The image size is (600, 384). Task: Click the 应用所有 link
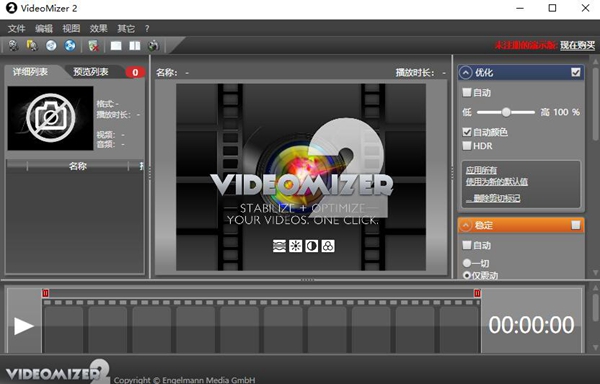tap(481, 170)
